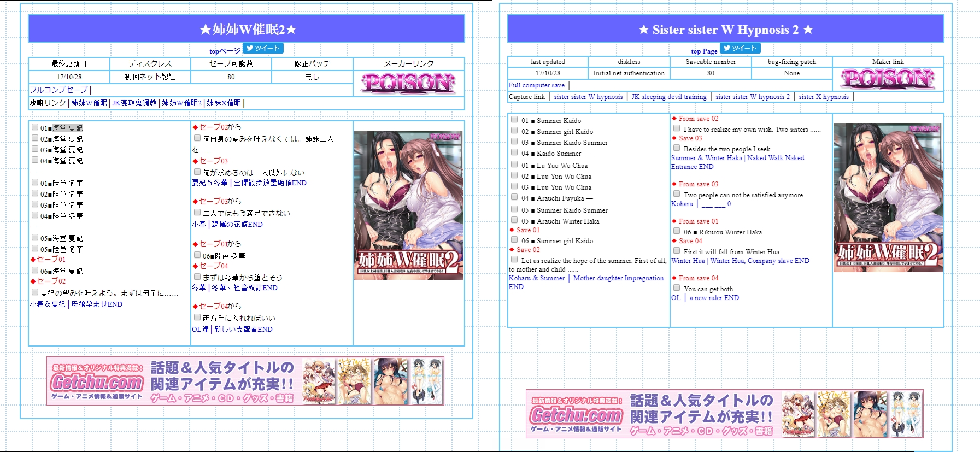Viewport: 980px width, 452px height.
Task: Check the 06■陸邑 冬華 checkbox
Action: coord(197,255)
